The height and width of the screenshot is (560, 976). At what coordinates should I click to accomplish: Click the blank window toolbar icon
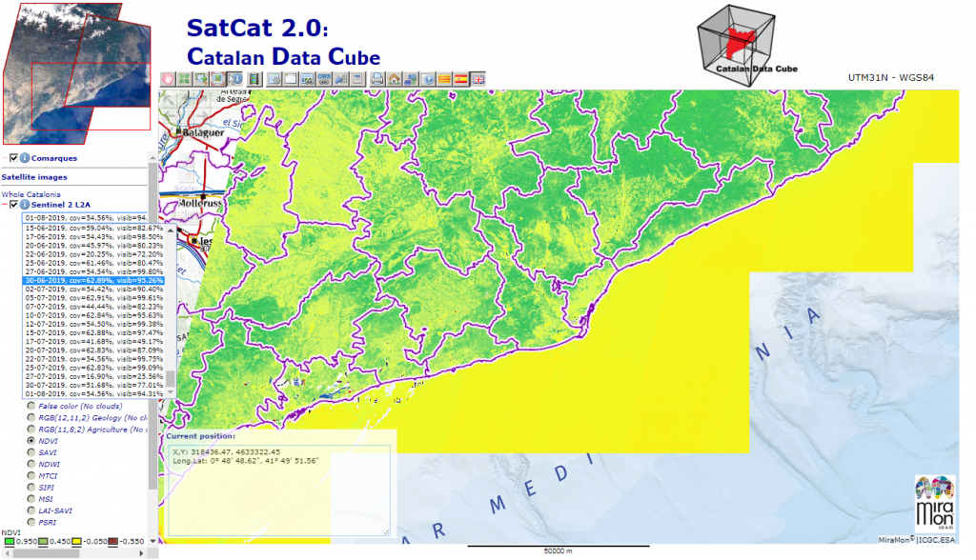(x=291, y=79)
